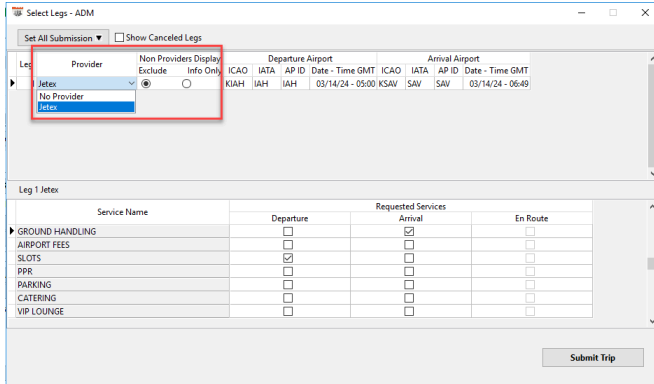
Task: Check Arrival for PPR
Action: (409, 271)
